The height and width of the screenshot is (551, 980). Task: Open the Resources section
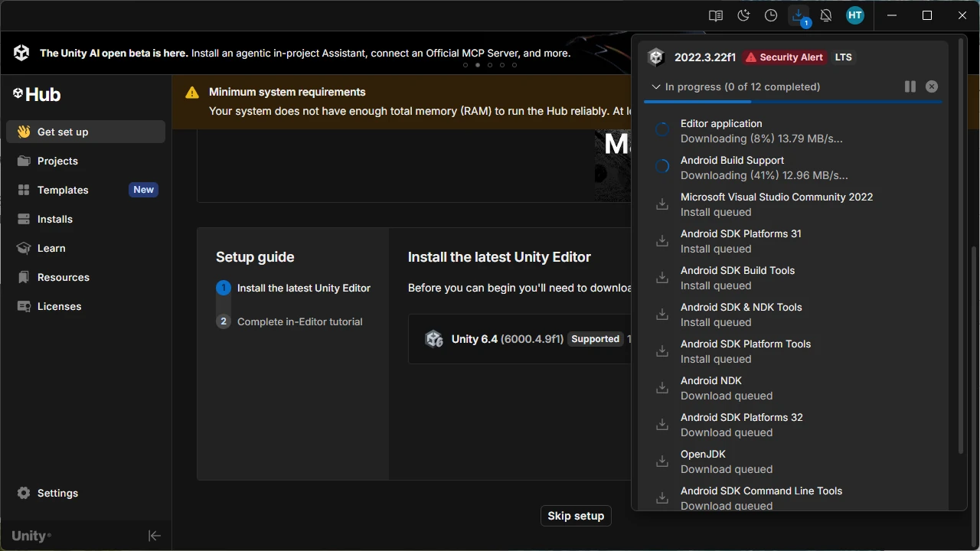86,277
